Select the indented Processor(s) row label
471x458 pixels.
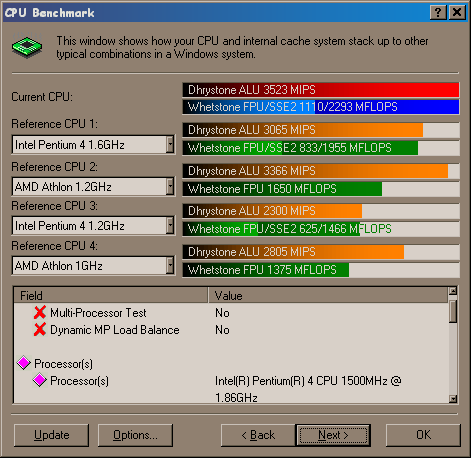point(79,381)
